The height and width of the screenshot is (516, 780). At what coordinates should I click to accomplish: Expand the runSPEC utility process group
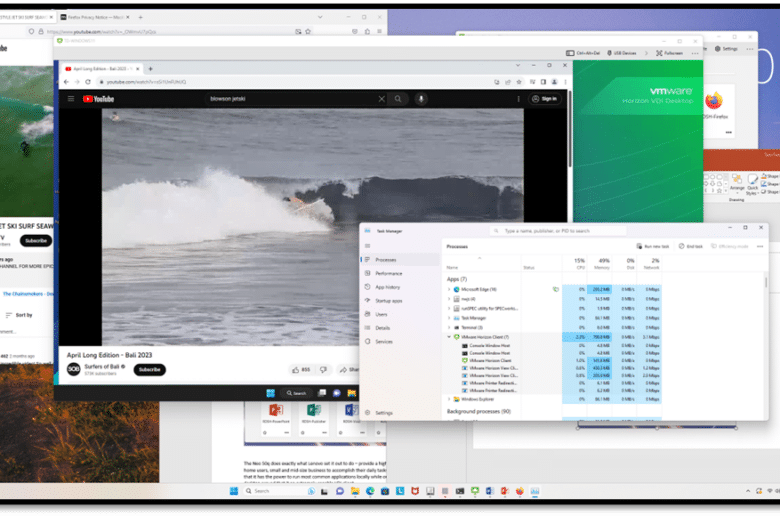pos(449,309)
